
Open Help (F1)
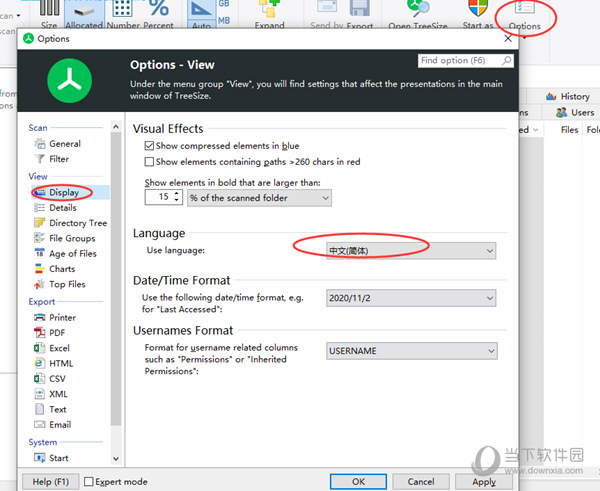coord(51,481)
